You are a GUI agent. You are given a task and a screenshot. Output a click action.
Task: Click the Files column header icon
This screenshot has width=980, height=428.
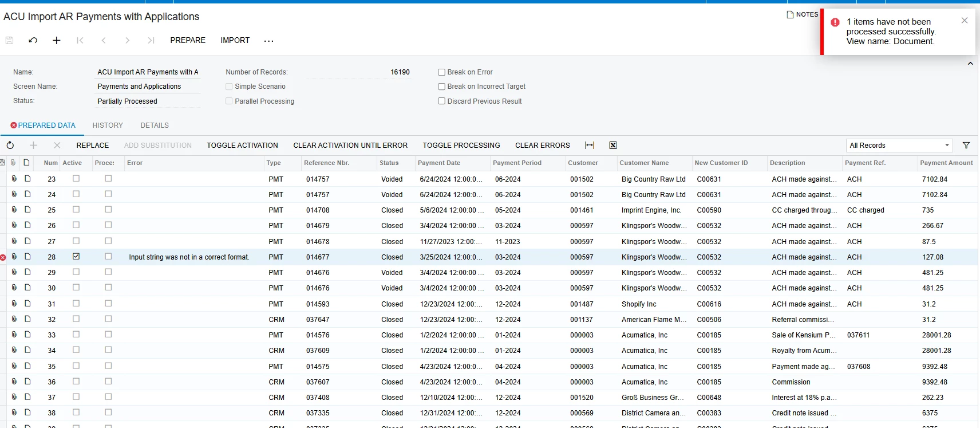coord(13,163)
